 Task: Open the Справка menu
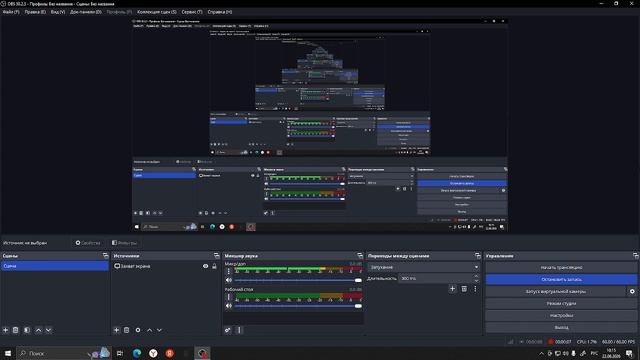click(220, 12)
